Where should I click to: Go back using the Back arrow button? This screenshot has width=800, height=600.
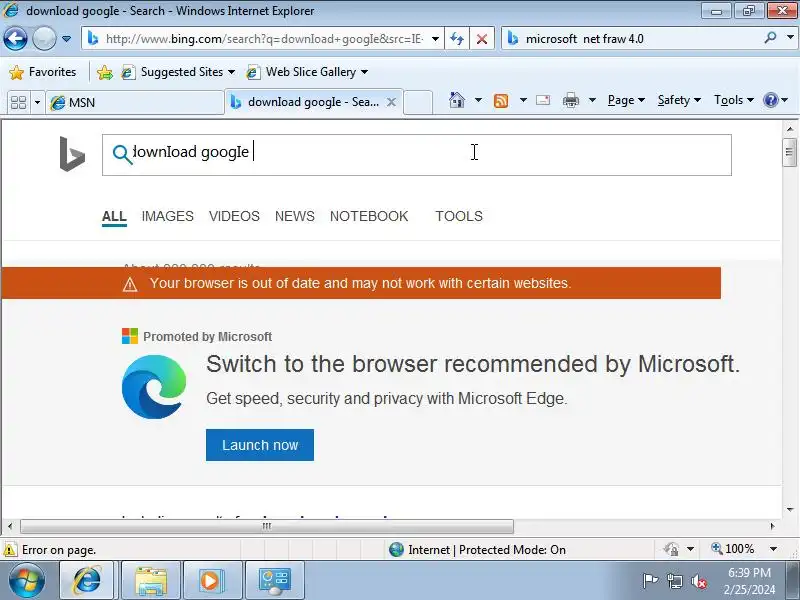15,39
